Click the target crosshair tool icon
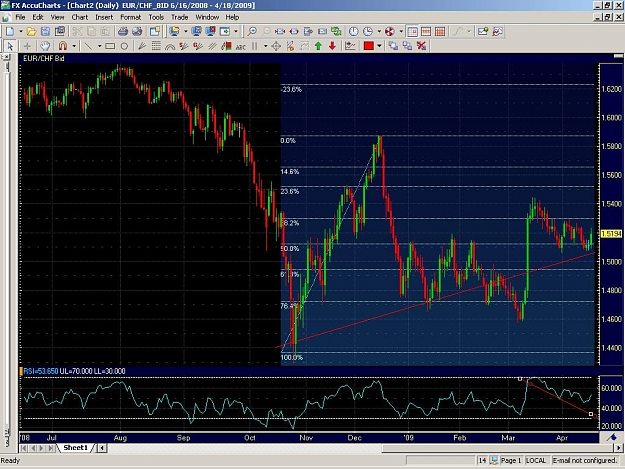Screen dimensions: 625x469 click(x=276, y=46)
